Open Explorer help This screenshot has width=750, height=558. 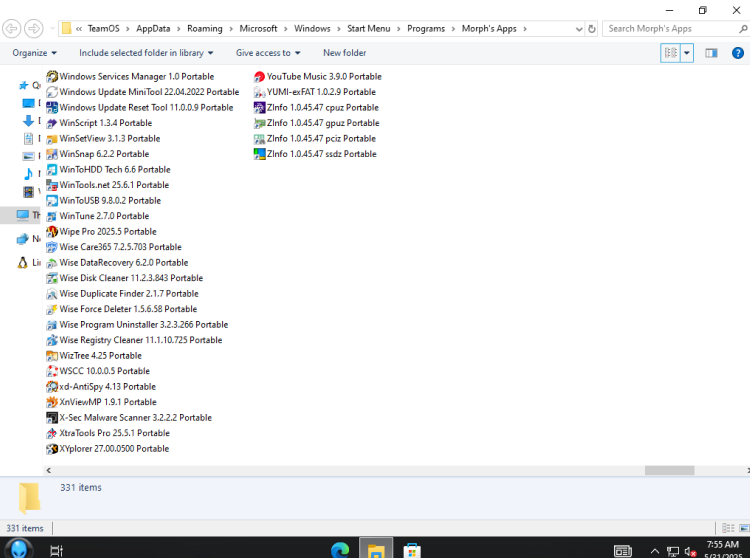coord(738,53)
